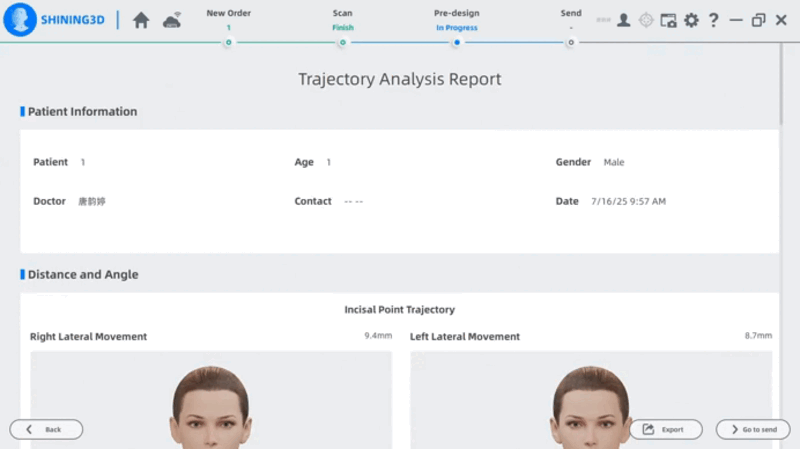Open the user account icon
This screenshot has height=449, width=800.
point(623,20)
